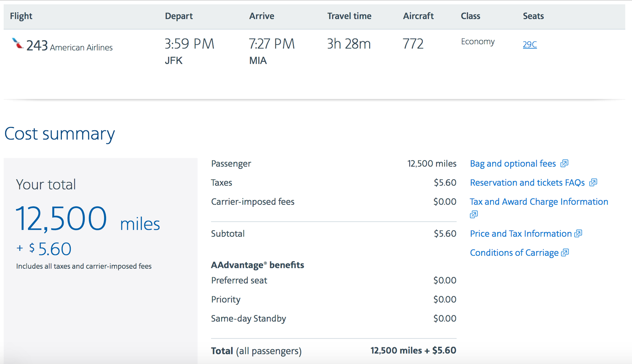Image resolution: width=632 pixels, height=364 pixels.
Task: Select the Seats column header
Action: 533,16
